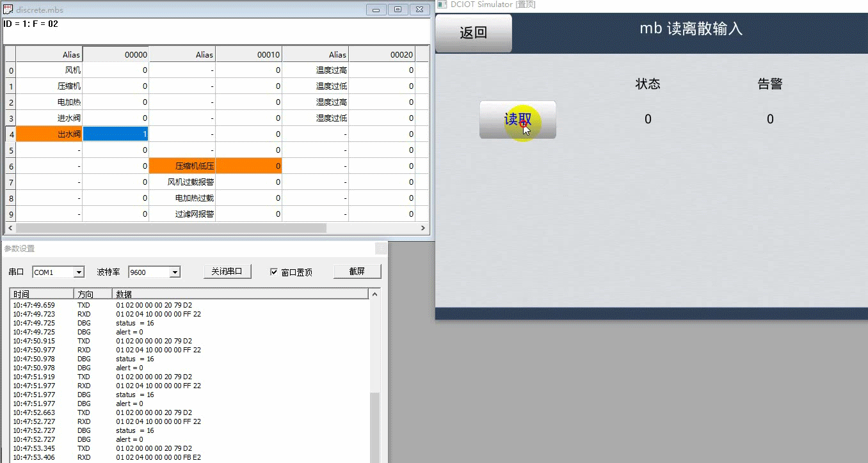Click DCIOT Simulator title icon

click(442, 4)
